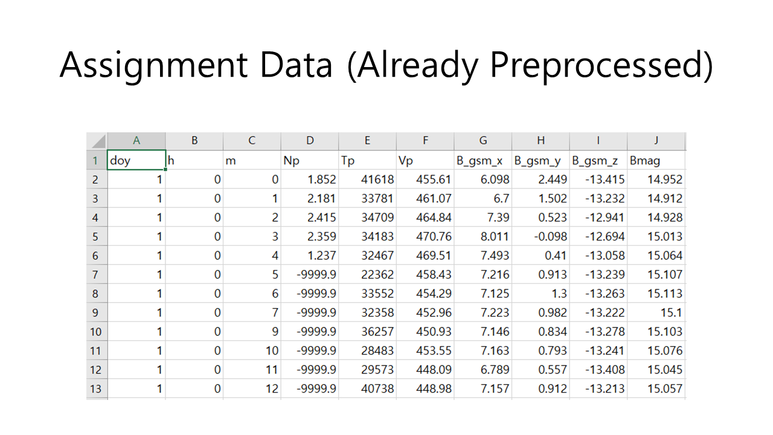Click the 'Np' header cell
The image size is (773, 435).
(310, 160)
